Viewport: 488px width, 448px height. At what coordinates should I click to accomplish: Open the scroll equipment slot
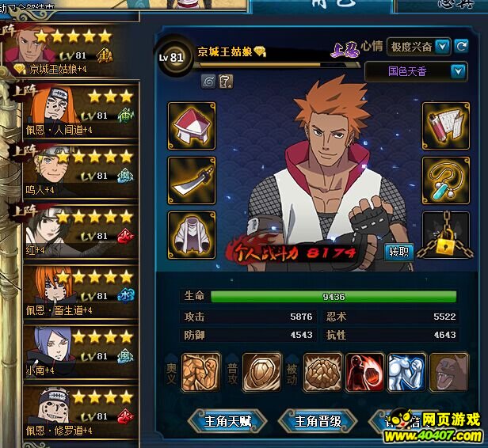(446, 126)
